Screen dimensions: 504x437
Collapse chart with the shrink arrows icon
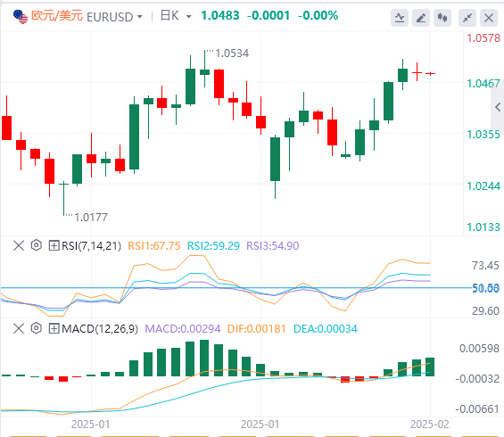(467, 18)
